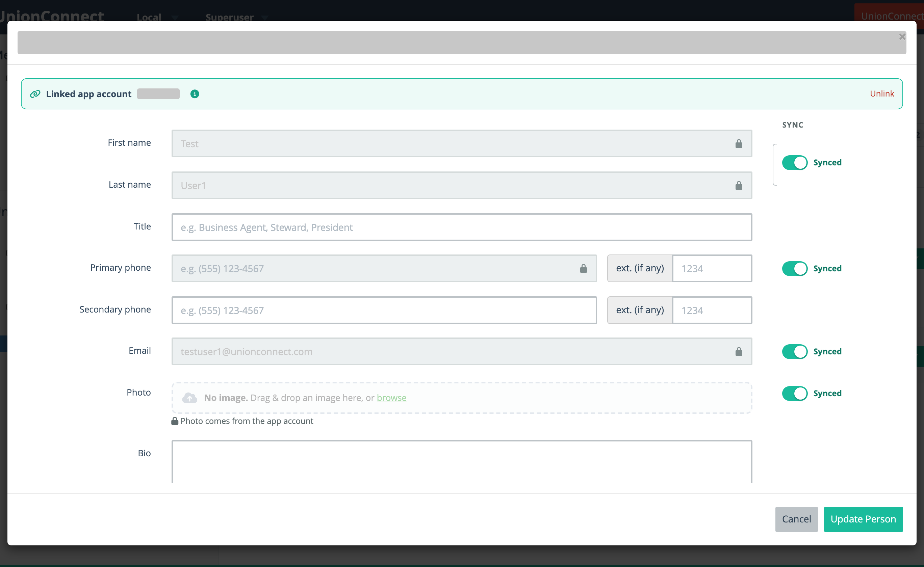Open the Superuser dropdown in top navigation
The height and width of the screenshot is (567, 924).
[x=236, y=17]
